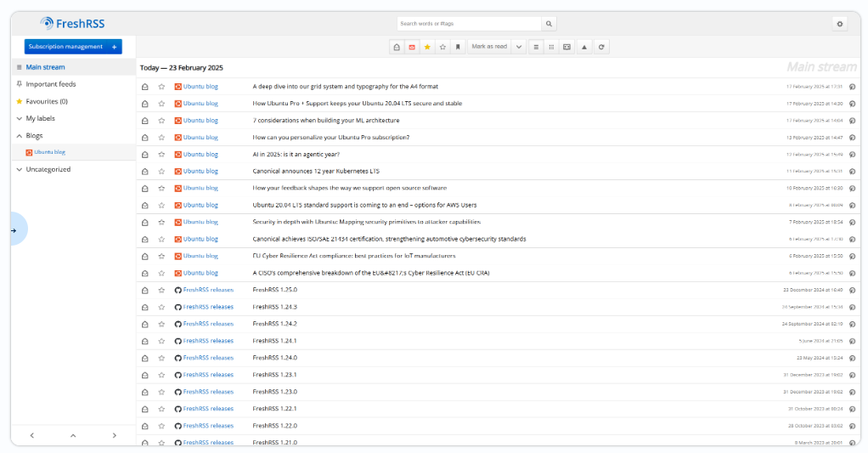The width and height of the screenshot is (868, 453).
Task: Click the search words input field
Action: point(468,24)
